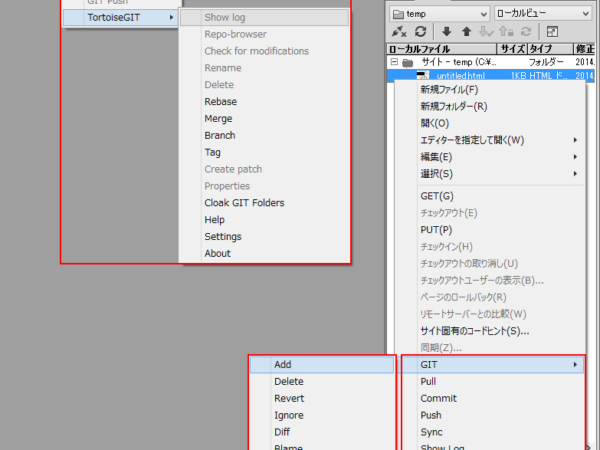Select PUT(P) in context menu
This screenshot has width=600, height=450.
(x=436, y=230)
